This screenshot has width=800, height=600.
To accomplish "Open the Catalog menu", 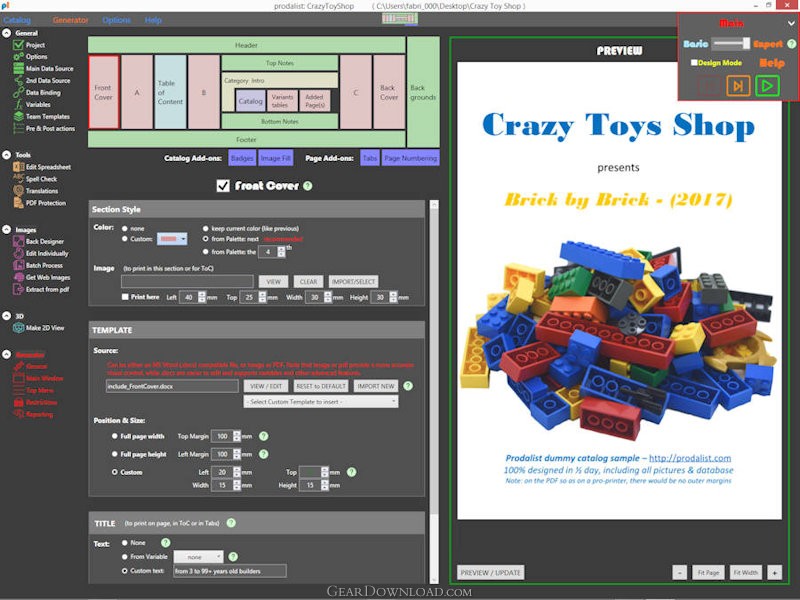I will pyautogui.click(x=17, y=20).
